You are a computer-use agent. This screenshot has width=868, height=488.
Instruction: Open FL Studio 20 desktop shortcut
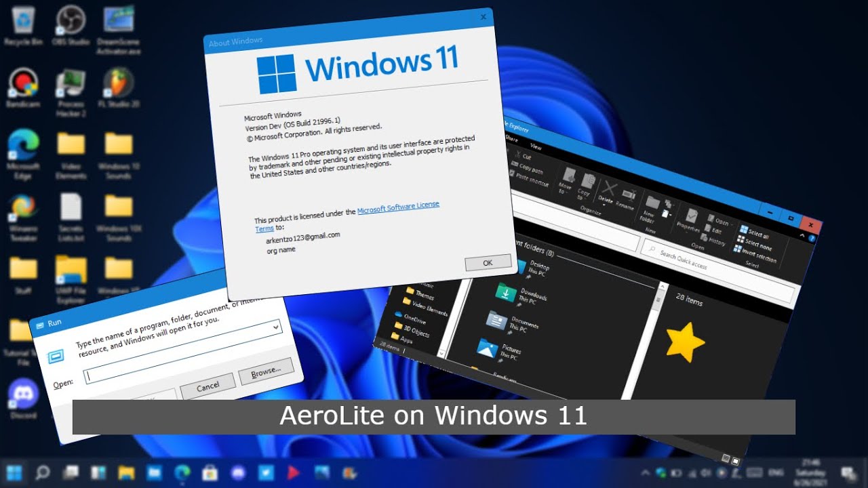[118, 89]
